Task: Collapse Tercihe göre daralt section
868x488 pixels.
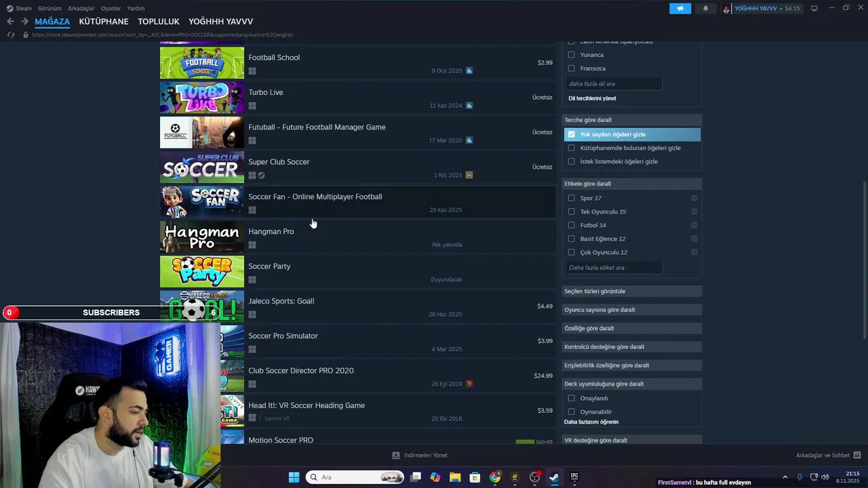Action: 632,120
